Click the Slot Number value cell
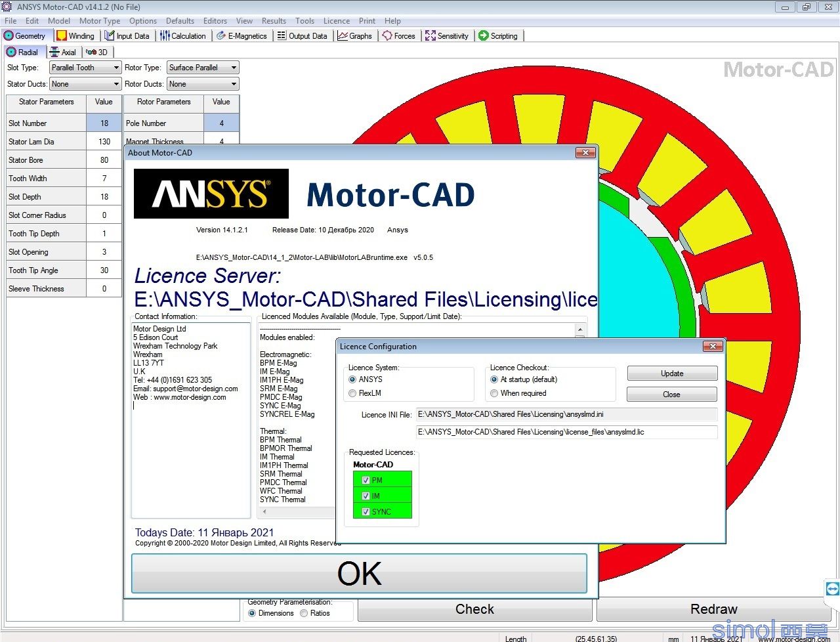 104,123
